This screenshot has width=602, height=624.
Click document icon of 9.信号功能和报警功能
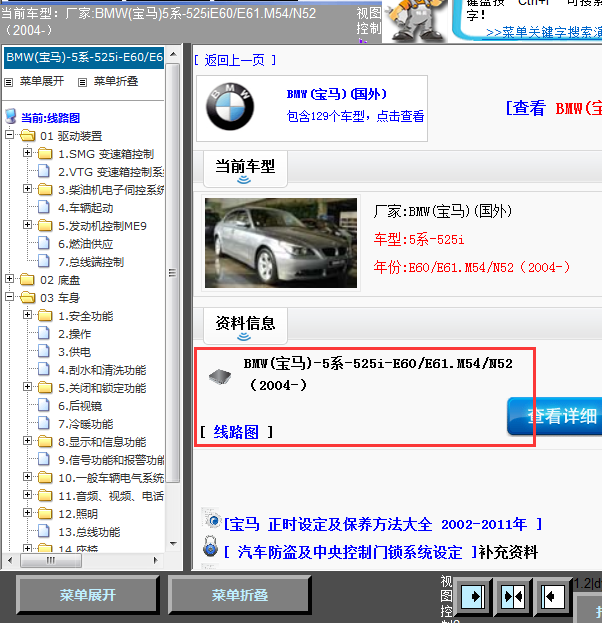coord(44,460)
